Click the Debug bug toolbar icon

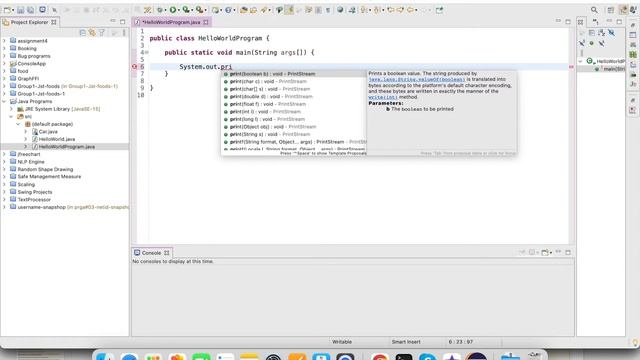(x=160, y=10)
